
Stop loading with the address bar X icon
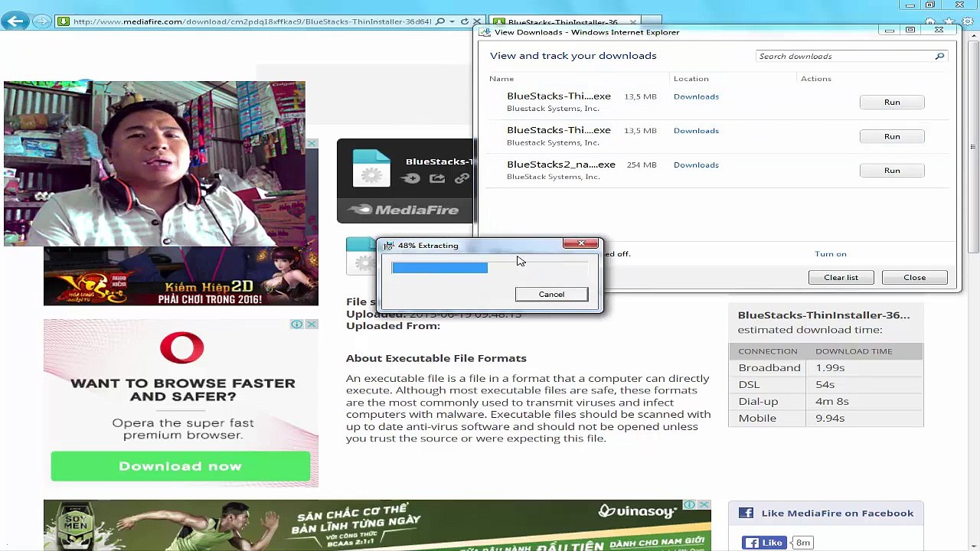click(477, 21)
